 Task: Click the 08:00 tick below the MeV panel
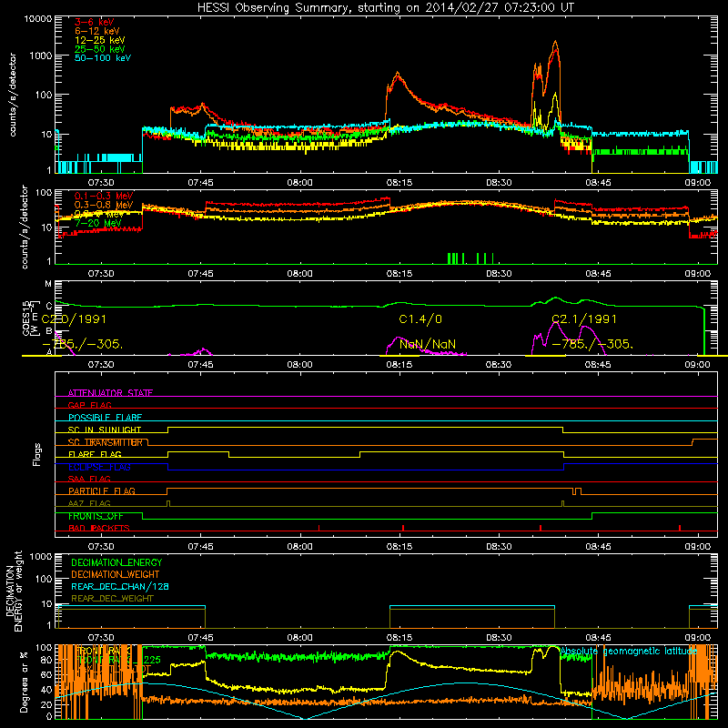pyautogui.click(x=300, y=274)
